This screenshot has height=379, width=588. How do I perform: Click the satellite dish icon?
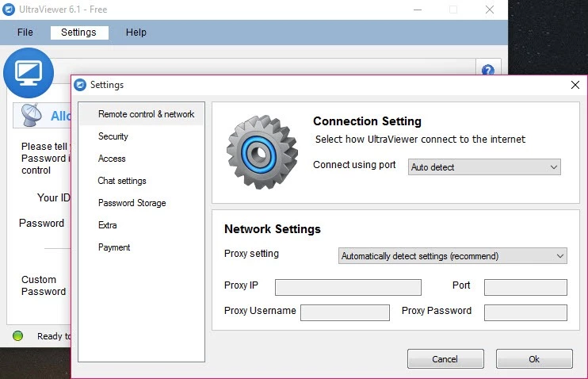[31, 116]
